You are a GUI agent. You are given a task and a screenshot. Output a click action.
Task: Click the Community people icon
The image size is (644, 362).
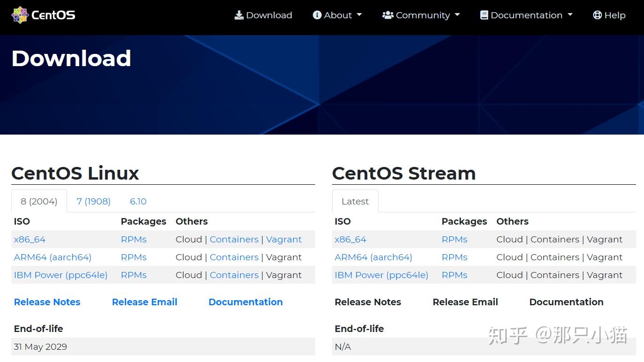click(388, 15)
